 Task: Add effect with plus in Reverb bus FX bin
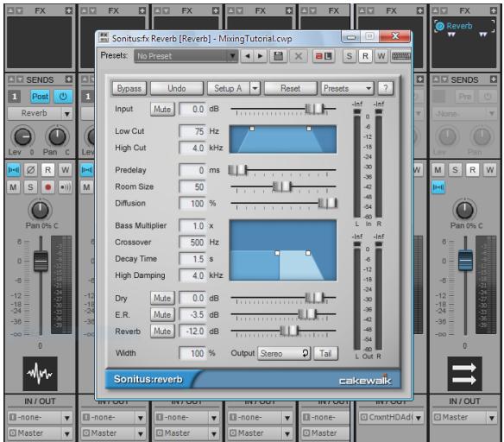494,10
